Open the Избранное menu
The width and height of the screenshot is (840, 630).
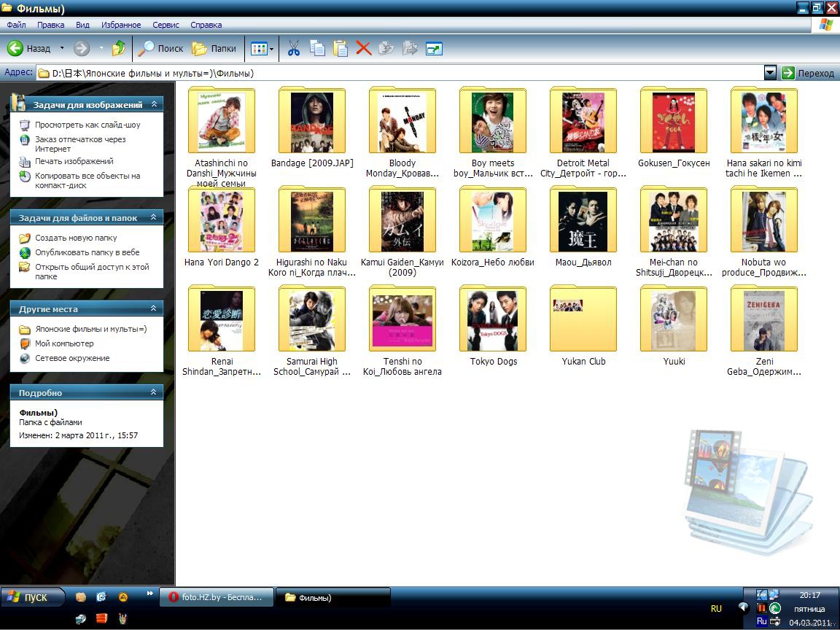click(x=121, y=25)
